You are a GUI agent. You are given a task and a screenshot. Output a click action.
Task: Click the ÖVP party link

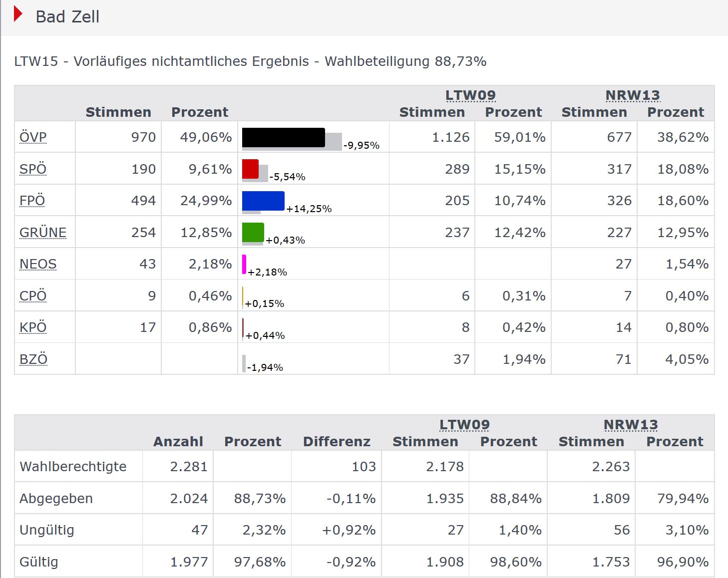pyautogui.click(x=33, y=137)
